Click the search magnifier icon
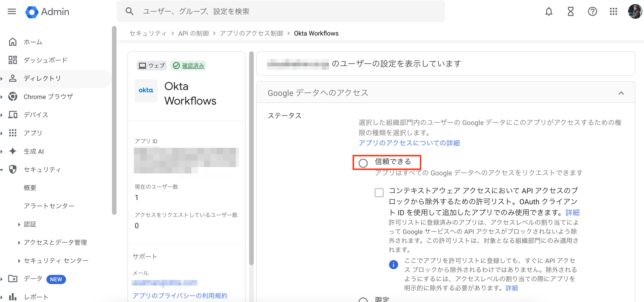 tap(129, 11)
